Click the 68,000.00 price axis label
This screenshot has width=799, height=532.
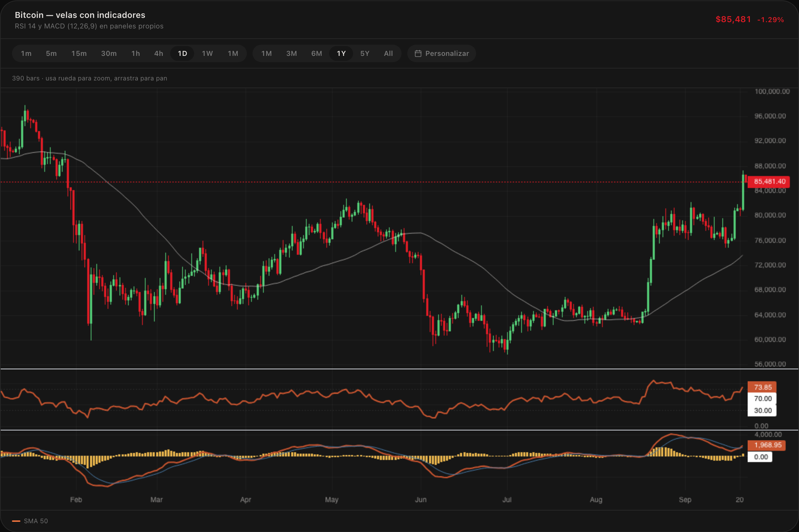pos(770,290)
